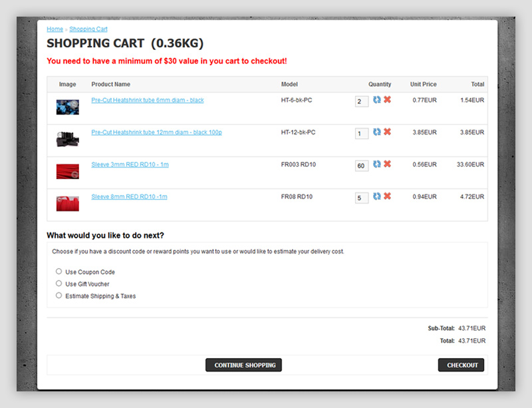Image resolution: width=532 pixels, height=408 pixels.
Task: Update quantity for Sleeve 8mm RED
Action: pos(377,196)
